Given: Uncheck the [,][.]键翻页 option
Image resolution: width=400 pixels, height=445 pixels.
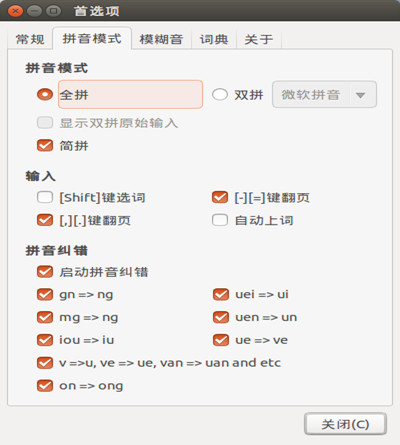Looking at the screenshot, I should pos(45,220).
